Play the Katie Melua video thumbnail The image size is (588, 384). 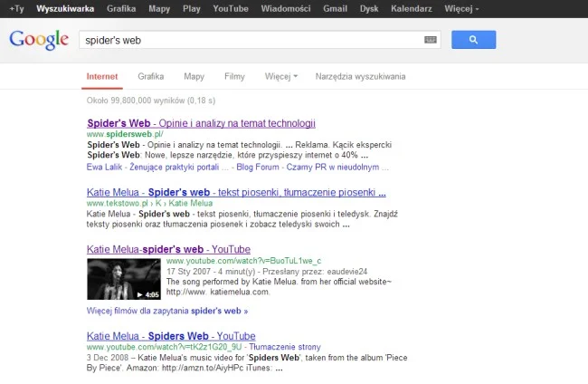pyautogui.click(x=124, y=279)
